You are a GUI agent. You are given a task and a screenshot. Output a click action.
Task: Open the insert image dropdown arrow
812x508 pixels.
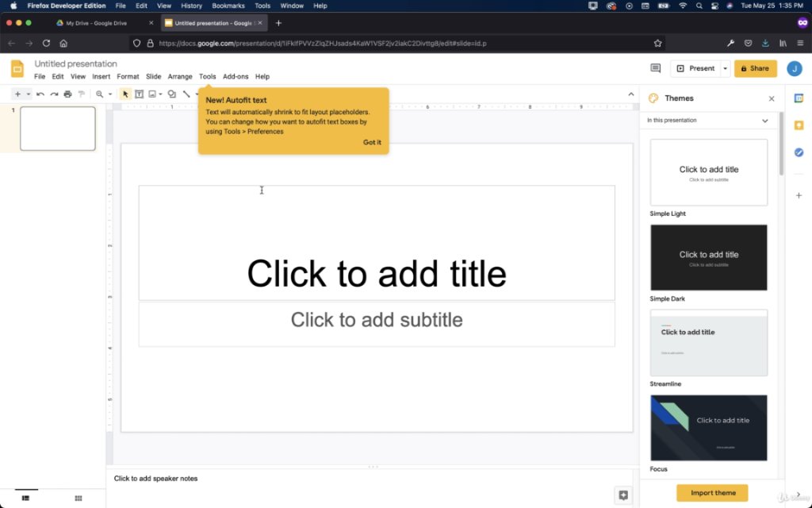tap(160, 94)
